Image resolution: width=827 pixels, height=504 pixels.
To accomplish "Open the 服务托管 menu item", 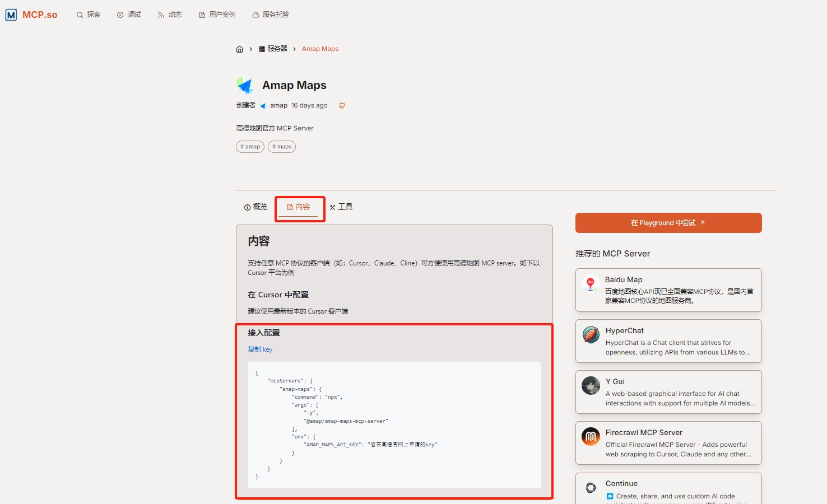I will [271, 15].
